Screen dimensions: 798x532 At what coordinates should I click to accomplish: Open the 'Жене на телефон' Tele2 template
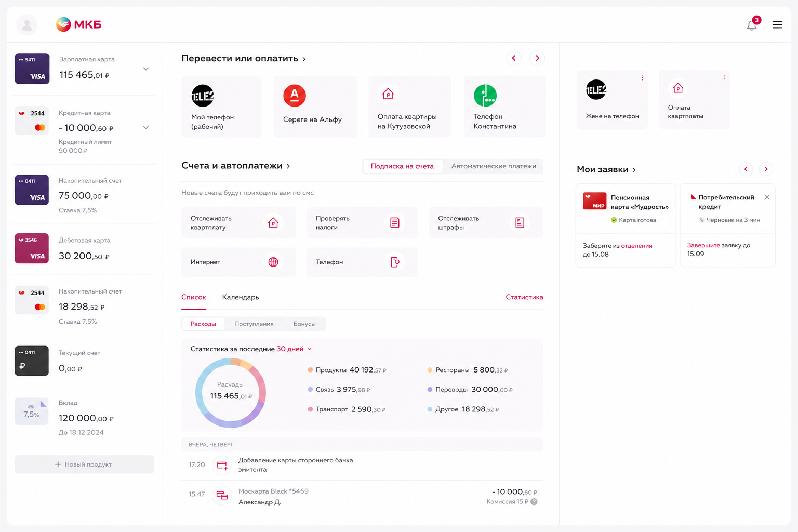612,100
